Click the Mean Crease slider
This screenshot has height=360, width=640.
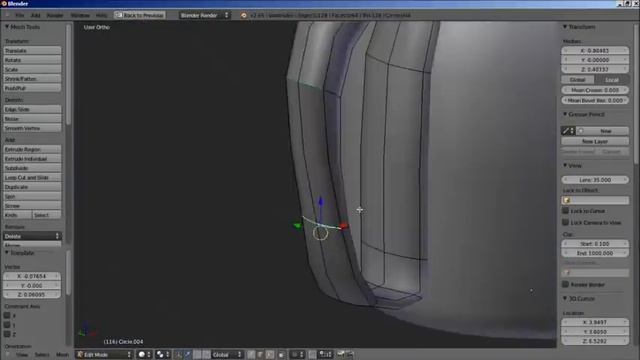595,90
